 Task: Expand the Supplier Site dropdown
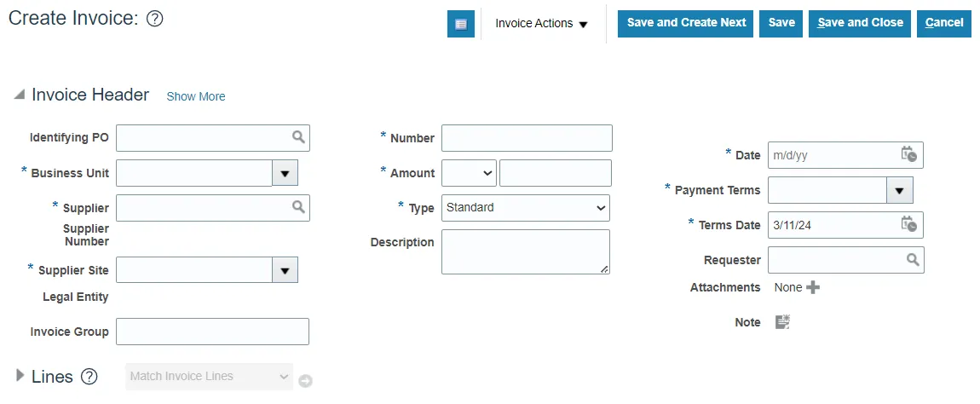coord(285,270)
